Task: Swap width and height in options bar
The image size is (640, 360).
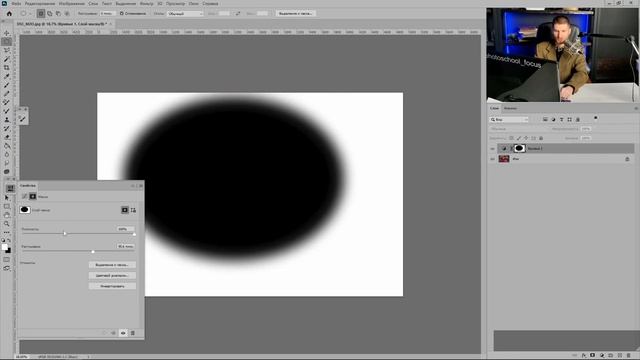Action: click(238, 13)
